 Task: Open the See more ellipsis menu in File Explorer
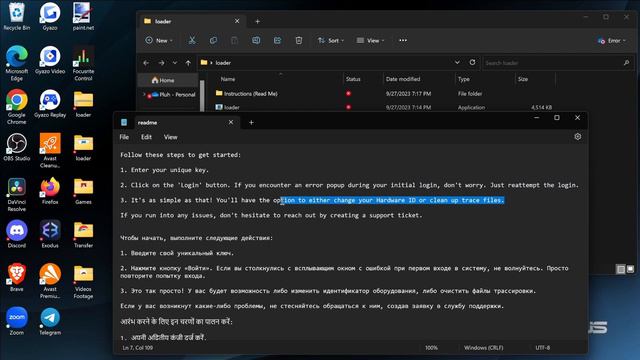coord(403,40)
